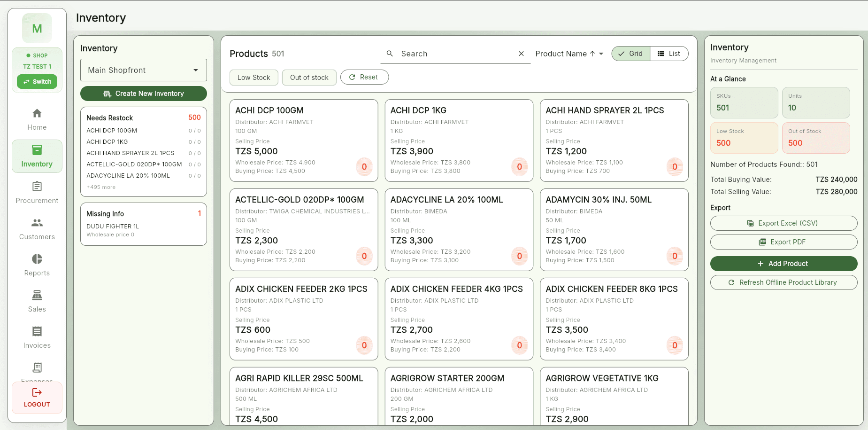Click stock badge on ACHI DCP 1KG card
Screen dimensions: 868x430
(520, 167)
